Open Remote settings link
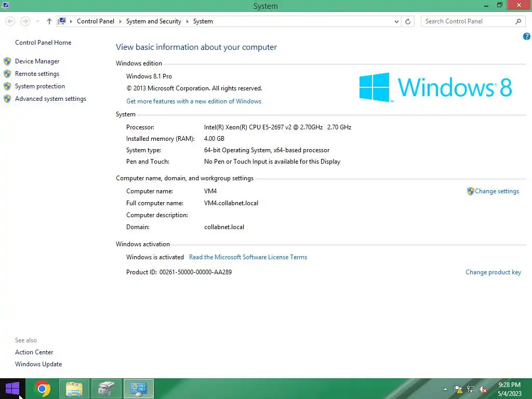Screen dimensions: 532x399 click(x=37, y=74)
